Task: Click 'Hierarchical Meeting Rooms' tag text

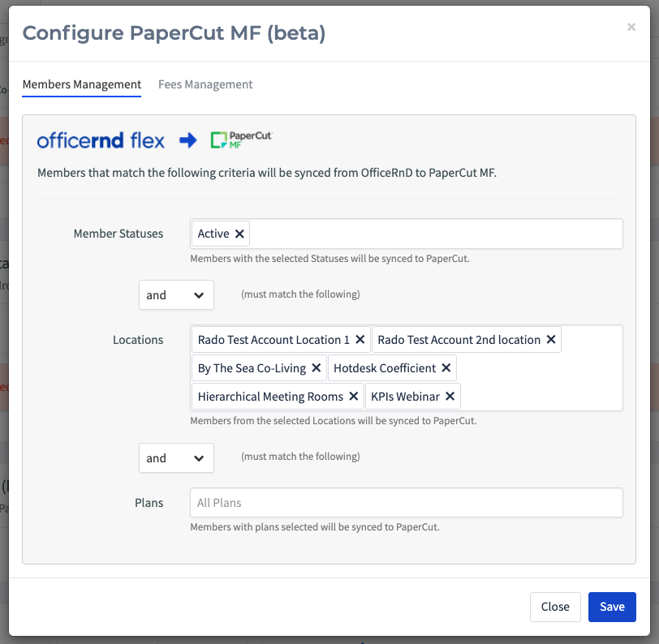Action: tap(270, 396)
